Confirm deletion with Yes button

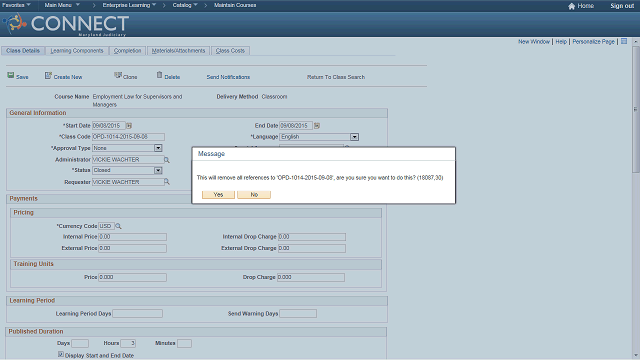coord(218,195)
